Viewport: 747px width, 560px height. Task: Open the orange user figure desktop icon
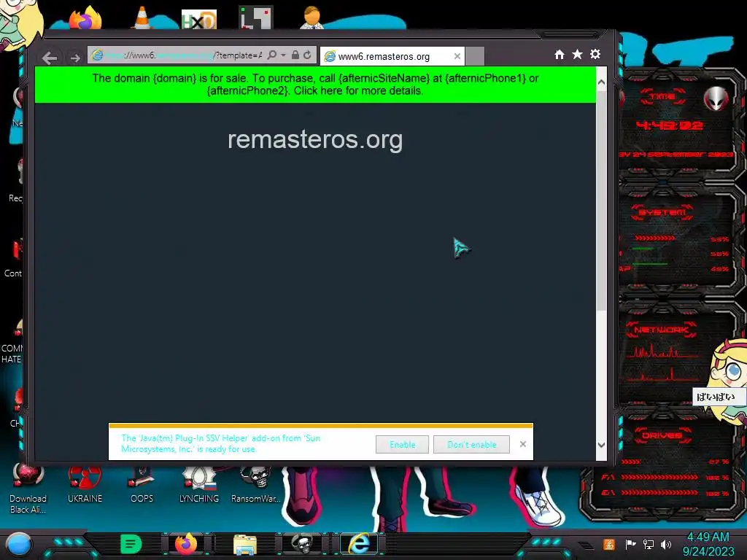(x=312, y=17)
